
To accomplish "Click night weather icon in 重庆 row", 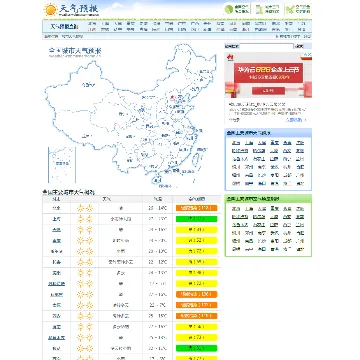I will coord(89,241).
